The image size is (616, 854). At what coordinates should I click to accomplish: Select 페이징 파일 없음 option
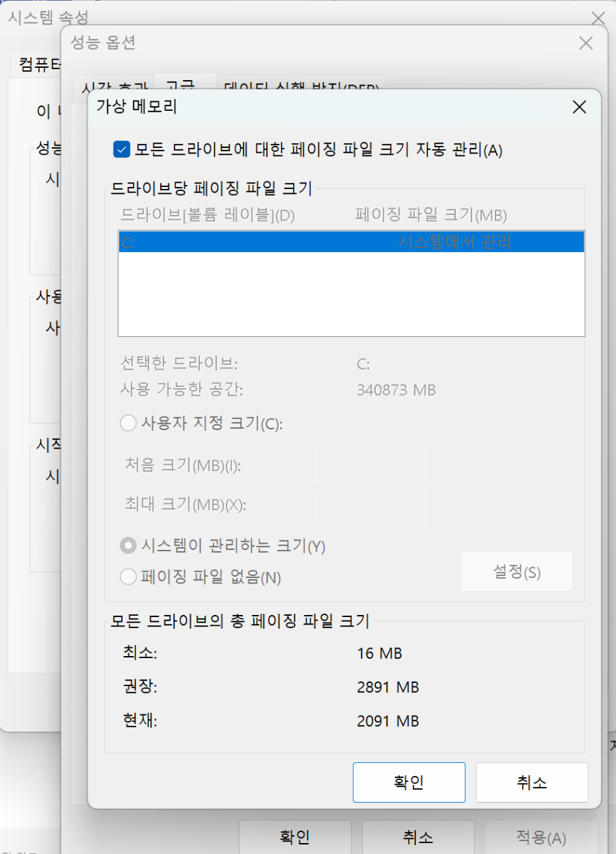[x=128, y=577]
